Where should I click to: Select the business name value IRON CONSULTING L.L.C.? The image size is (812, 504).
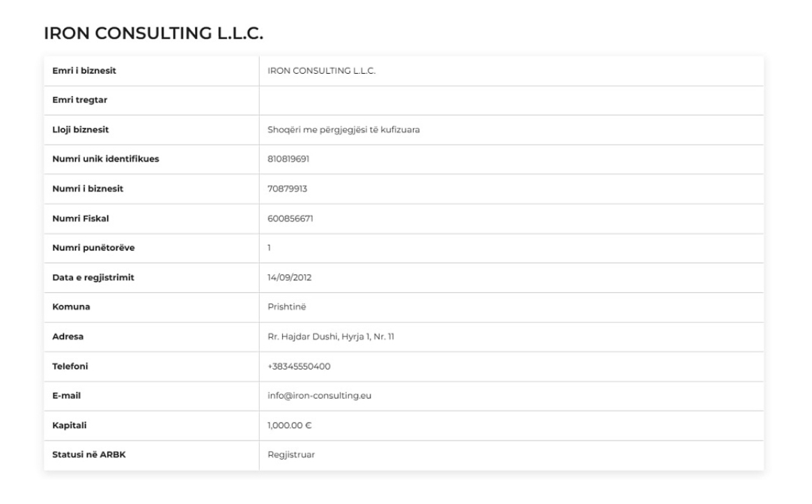click(x=321, y=71)
